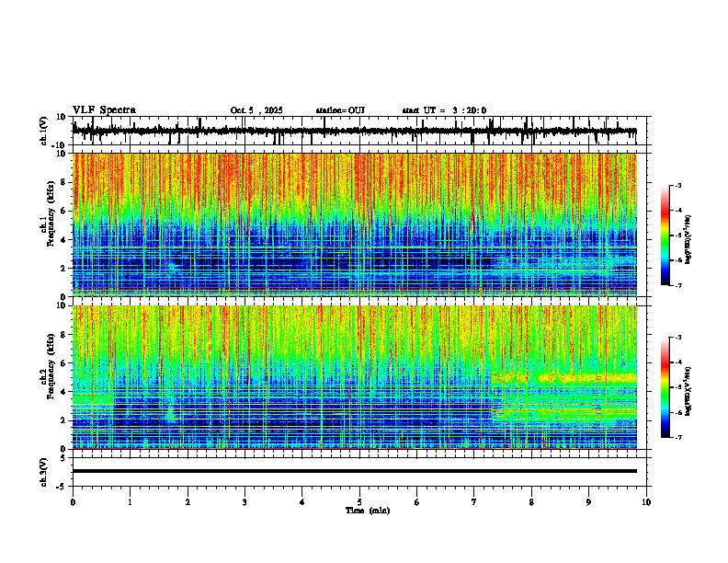The image size is (728, 563).
Task: Click the ch.1 spectrogram color scale bar
Action: [665, 236]
